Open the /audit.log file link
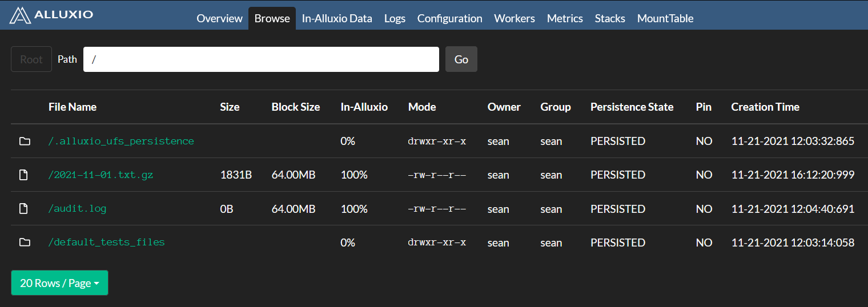 78,208
